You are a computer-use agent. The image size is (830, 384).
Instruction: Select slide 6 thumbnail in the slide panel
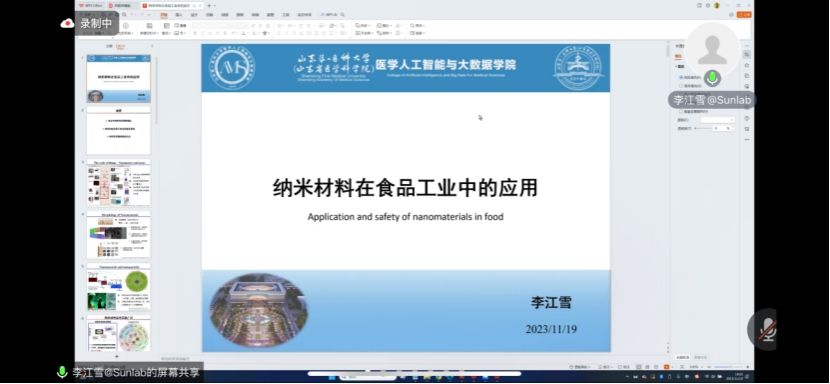[x=119, y=334]
